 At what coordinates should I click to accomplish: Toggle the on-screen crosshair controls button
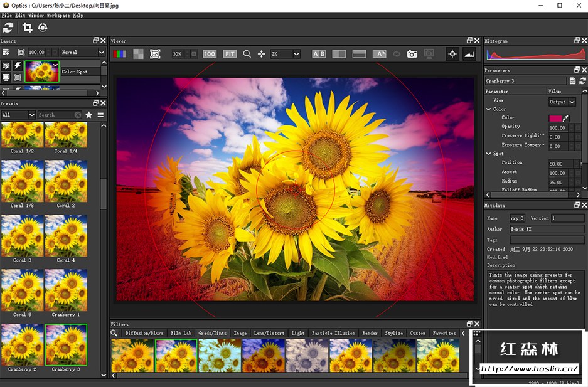coord(452,54)
